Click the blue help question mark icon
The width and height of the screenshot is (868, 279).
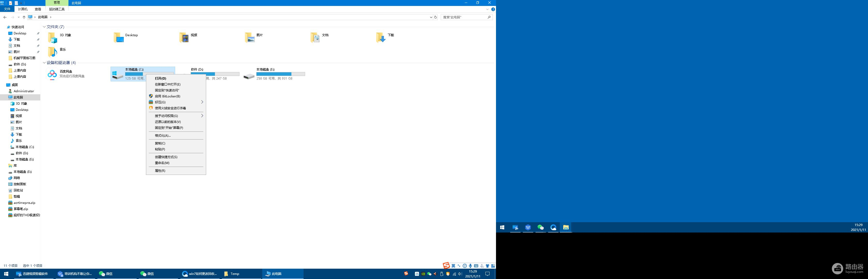click(493, 10)
